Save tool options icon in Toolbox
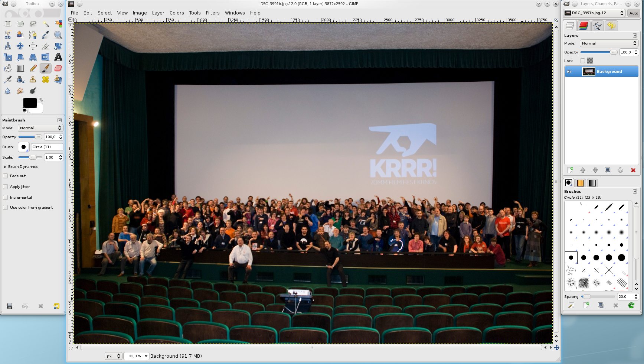This screenshot has height=364, width=644. click(10, 306)
